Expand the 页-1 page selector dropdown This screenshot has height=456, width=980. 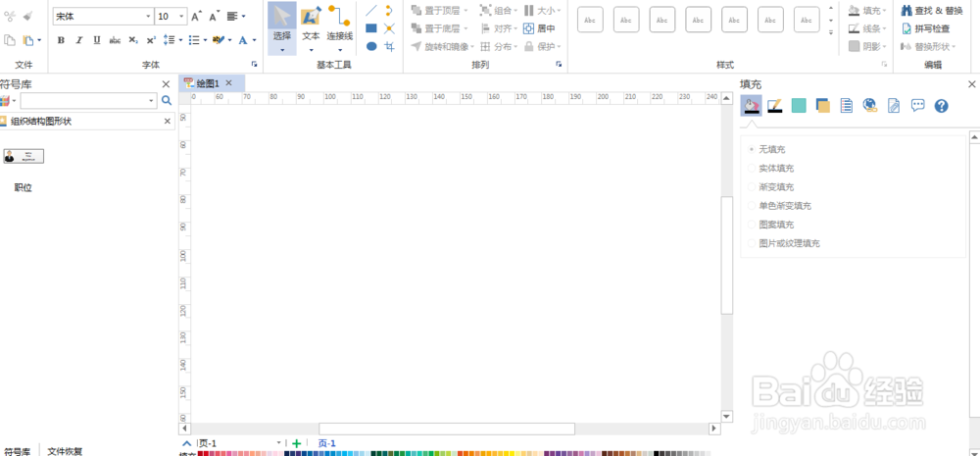278,443
